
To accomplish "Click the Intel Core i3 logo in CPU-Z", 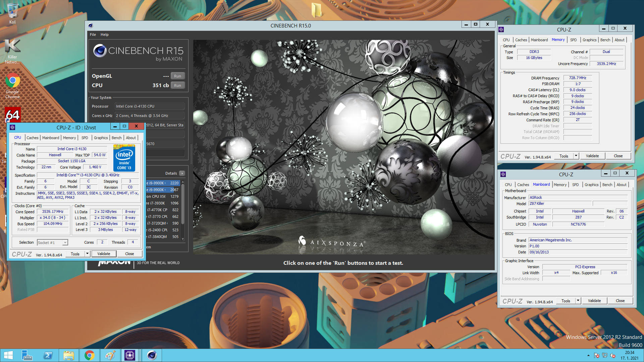I will [124, 158].
